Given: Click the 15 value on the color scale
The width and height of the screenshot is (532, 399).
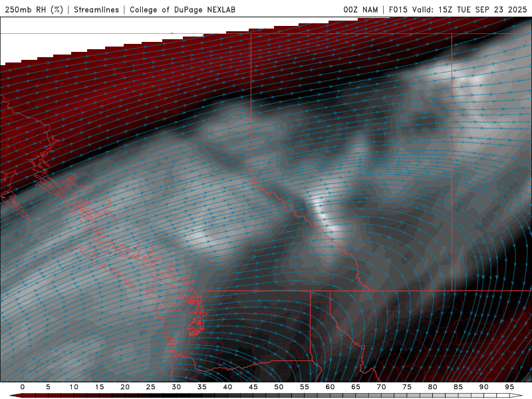Looking at the screenshot, I should (x=99, y=387).
